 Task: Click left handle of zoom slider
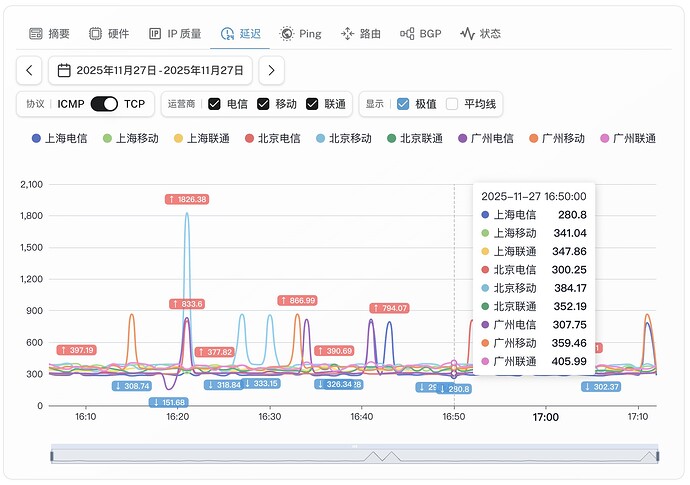click(x=52, y=456)
